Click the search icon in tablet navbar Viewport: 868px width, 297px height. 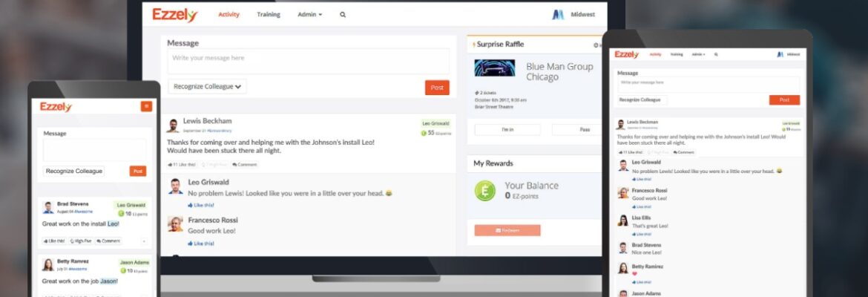point(716,54)
